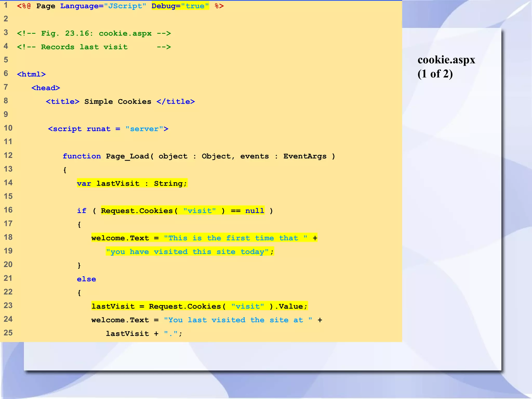Click the 'lastVisit + "."' expression on line 25
This screenshot has width=532, height=399.
pyautogui.click(x=144, y=334)
